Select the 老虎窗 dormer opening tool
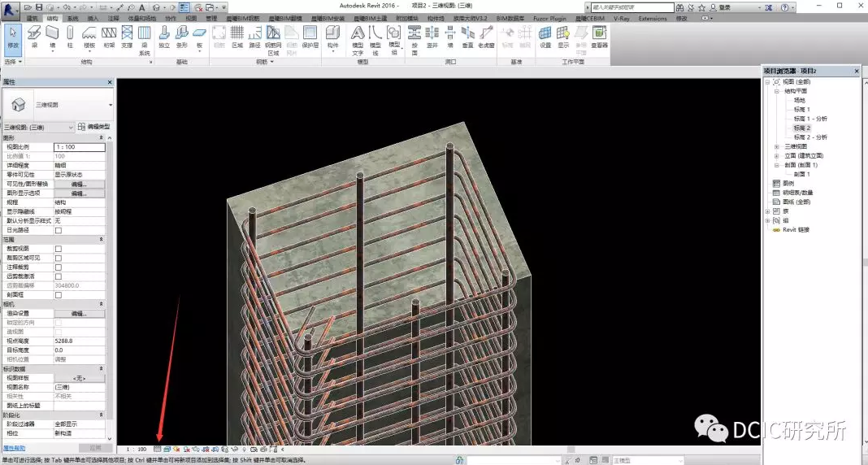Screen dimensions: 868x465 pyautogui.click(x=486, y=37)
